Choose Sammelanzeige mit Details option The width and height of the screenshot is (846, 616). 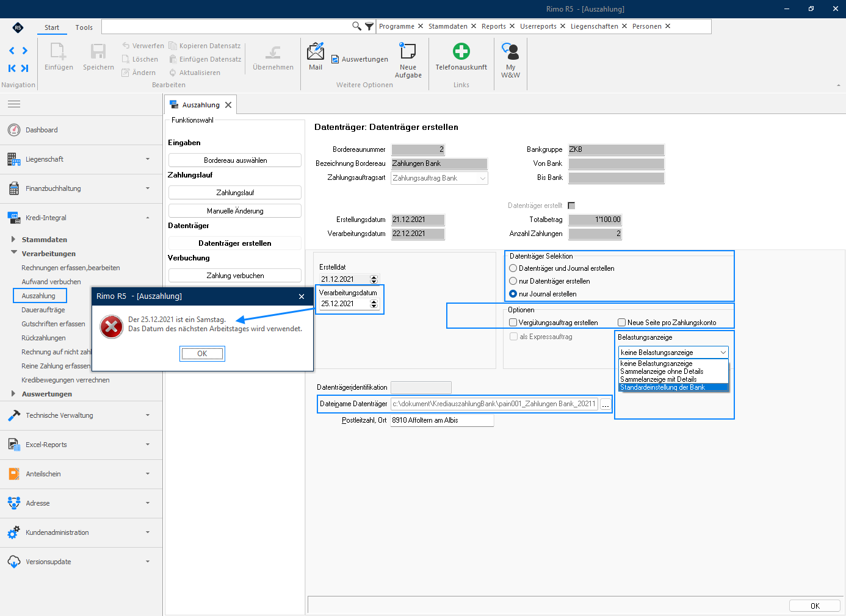tap(673, 379)
